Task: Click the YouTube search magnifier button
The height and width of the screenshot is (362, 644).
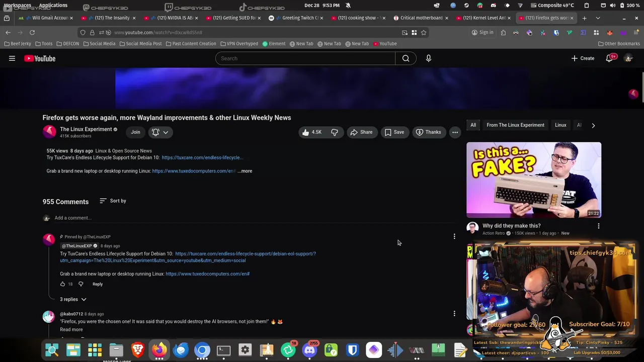Action: (x=406, y=58)
